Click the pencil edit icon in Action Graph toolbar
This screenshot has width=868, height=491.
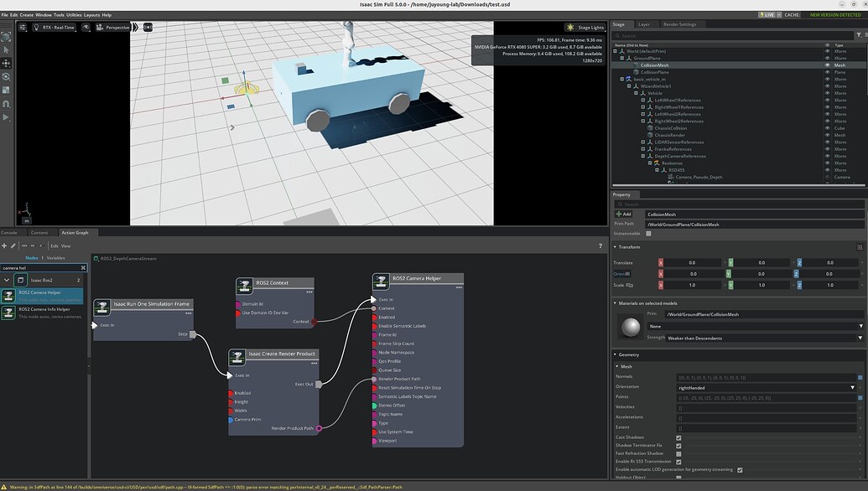click(x=13, y=245)
